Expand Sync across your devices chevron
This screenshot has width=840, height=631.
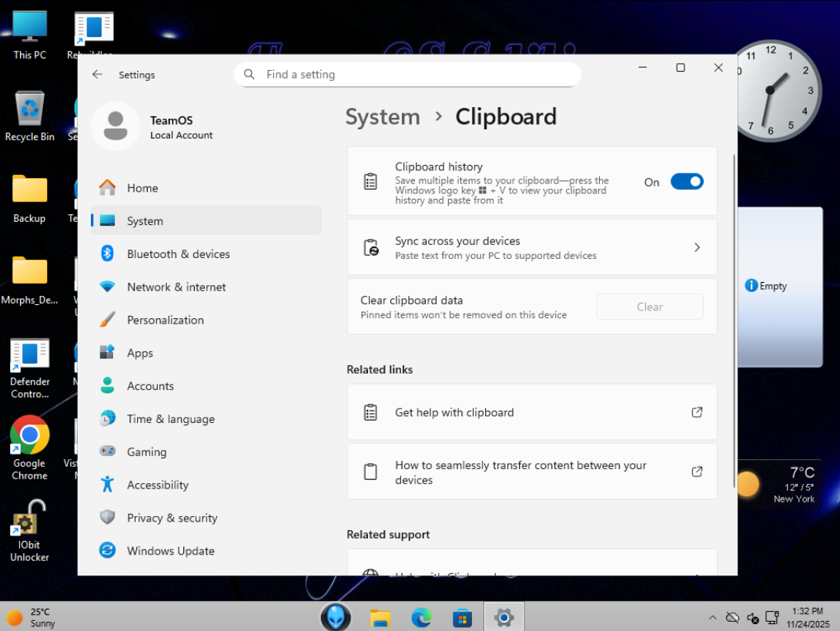click(x=696, y=247)
